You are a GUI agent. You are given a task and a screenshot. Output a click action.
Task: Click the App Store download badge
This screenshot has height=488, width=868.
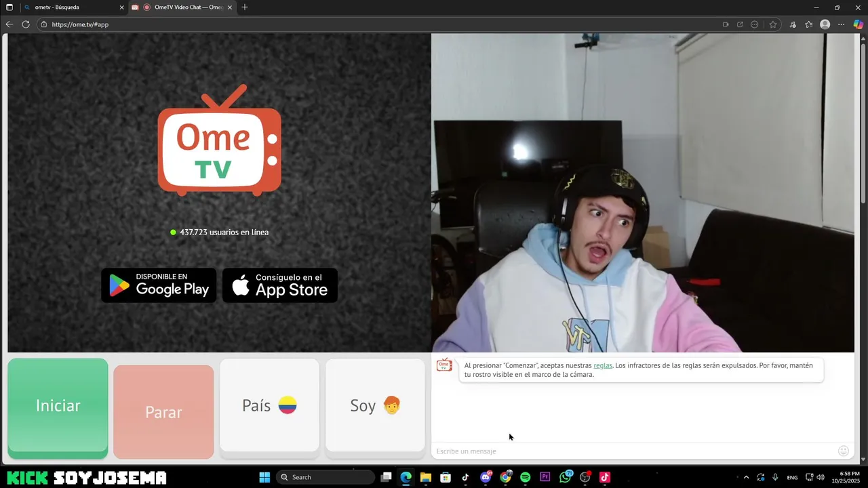[280, 285]
